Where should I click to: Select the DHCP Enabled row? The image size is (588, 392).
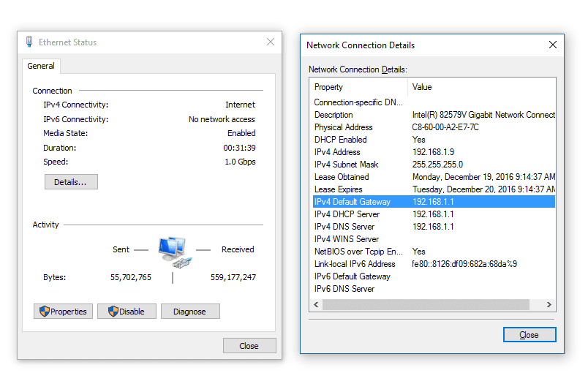[434, 140]
